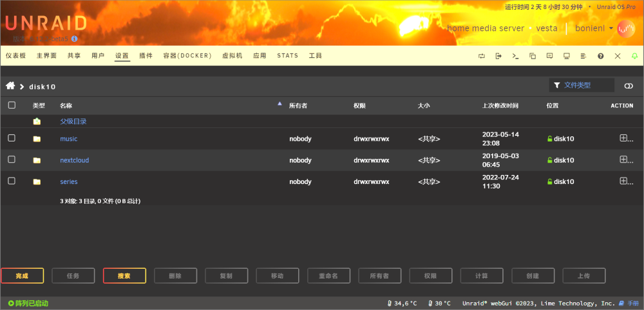Go to 父级目录 parent directory link
Image resolution: width=644 pixels, height=310 pixels.
pos(73,122)
